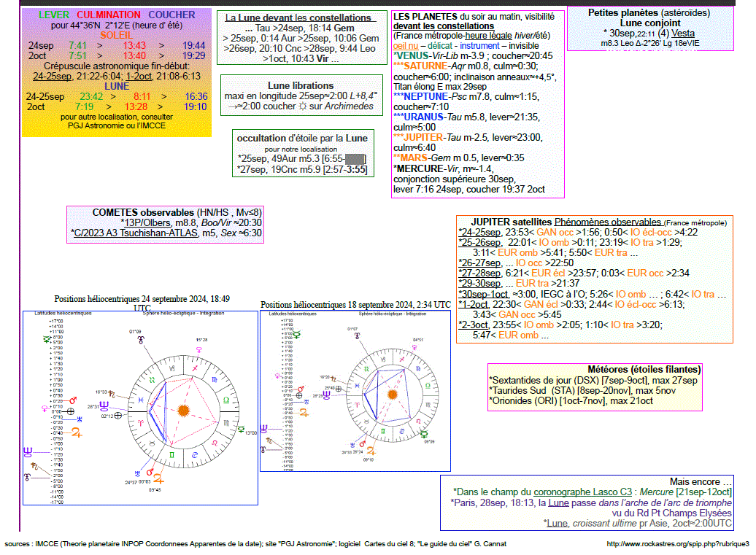Click the 'Mais encore …' heading
The image size is (756, 555).
[701, 482]
